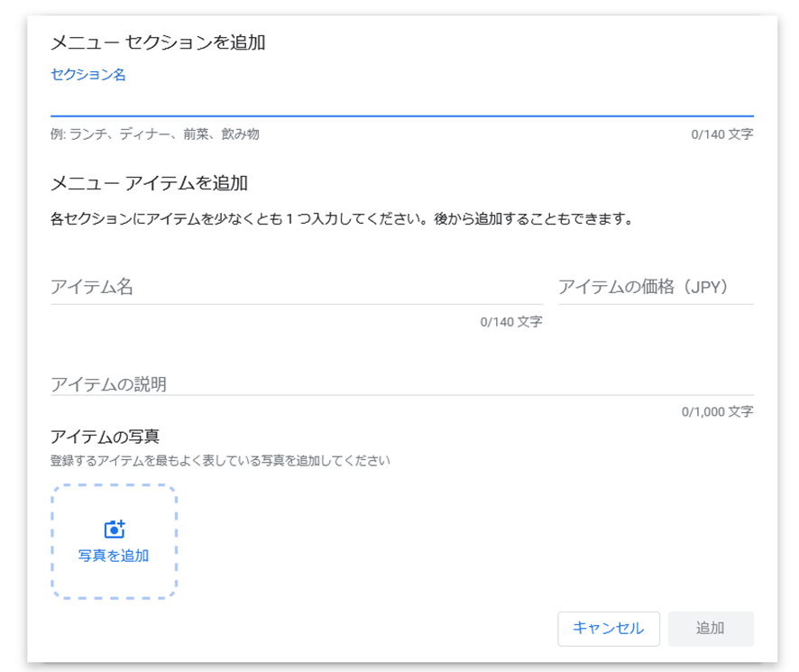Click the camera add-photo icon

115,529
